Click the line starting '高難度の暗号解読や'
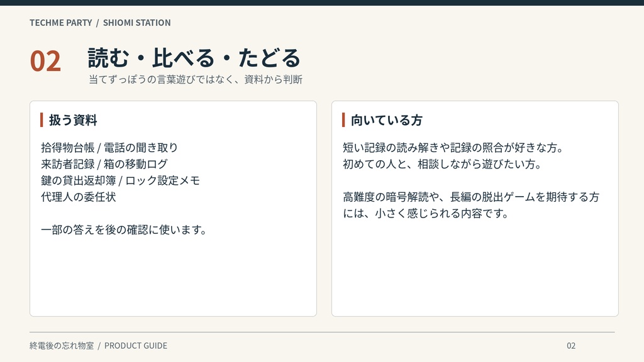This screenshot has width=644, height=362. click(x=471, y=197)
